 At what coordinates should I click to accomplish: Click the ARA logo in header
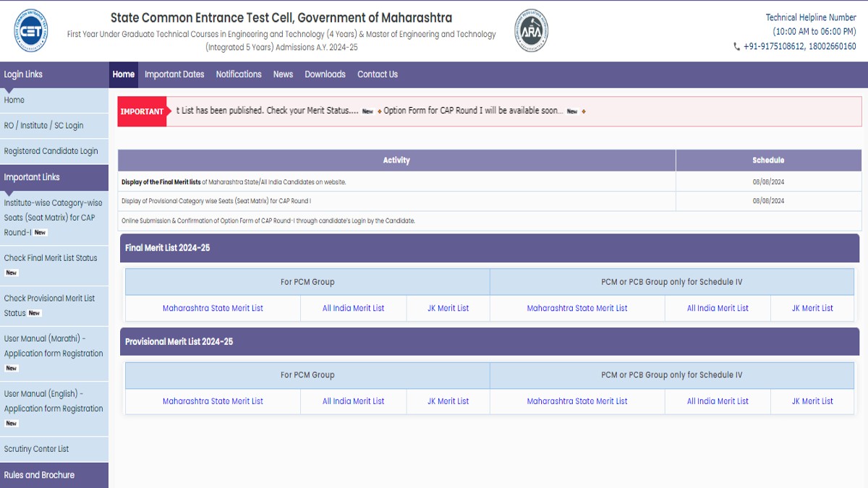(x=531, y=31)
